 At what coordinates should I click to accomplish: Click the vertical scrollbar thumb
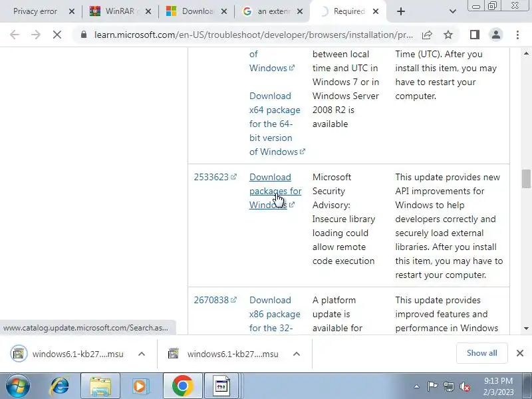click(526, 178)
